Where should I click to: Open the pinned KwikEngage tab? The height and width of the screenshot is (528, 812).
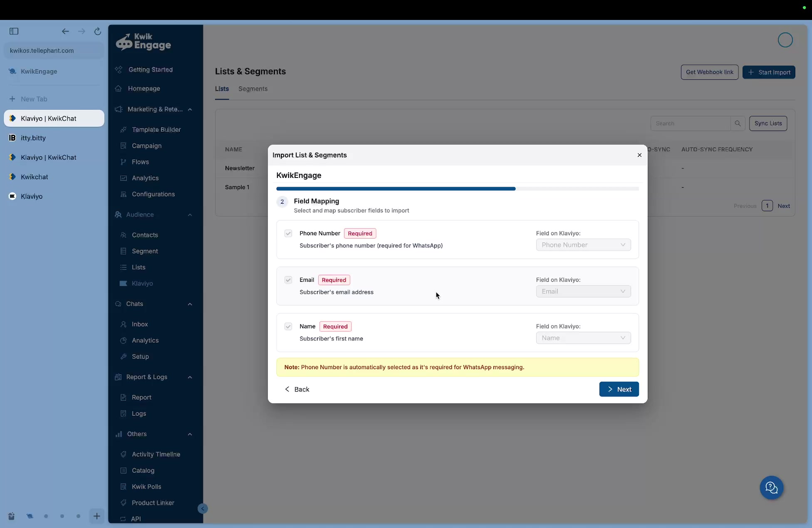tap(54, 72)
